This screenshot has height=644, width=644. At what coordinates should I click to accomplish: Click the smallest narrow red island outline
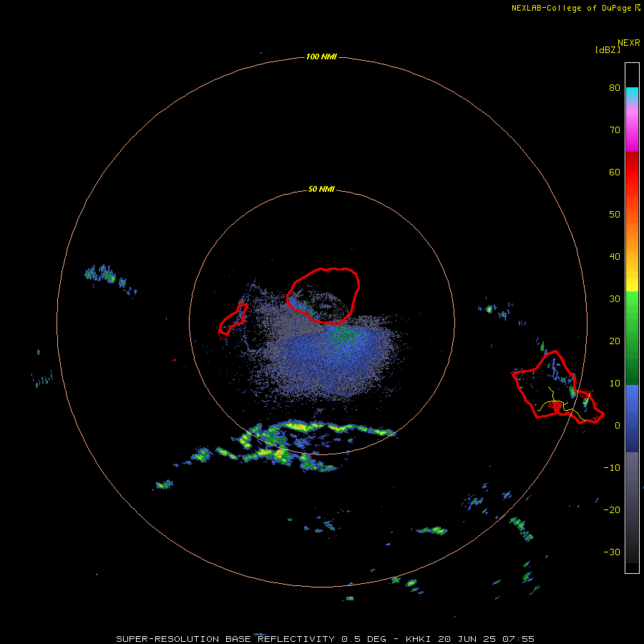pos(233,321)
